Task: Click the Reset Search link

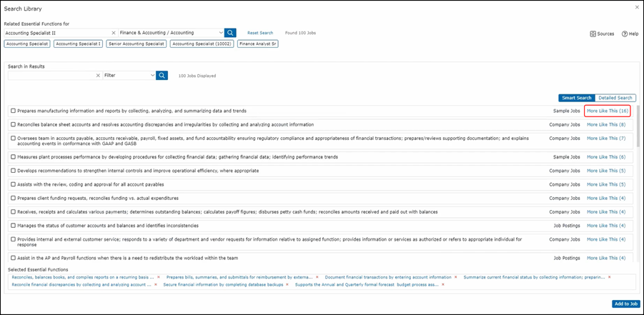Action: click(260, 33)
